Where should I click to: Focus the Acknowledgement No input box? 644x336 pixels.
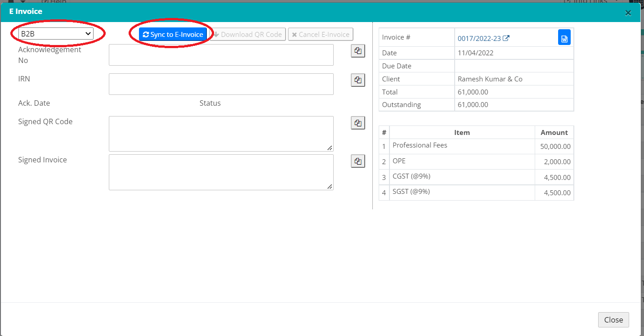pyautogui.click(x=221, y=55)
